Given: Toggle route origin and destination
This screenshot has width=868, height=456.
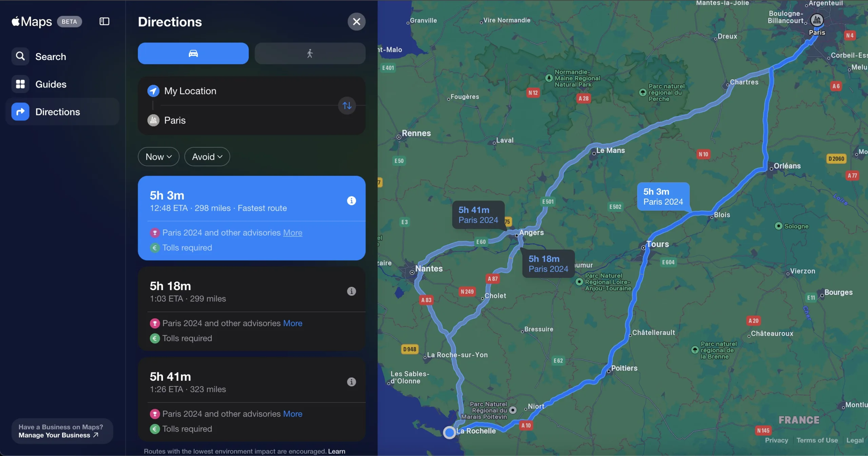Looking at the screenshot, I should [x=347, y=106].
